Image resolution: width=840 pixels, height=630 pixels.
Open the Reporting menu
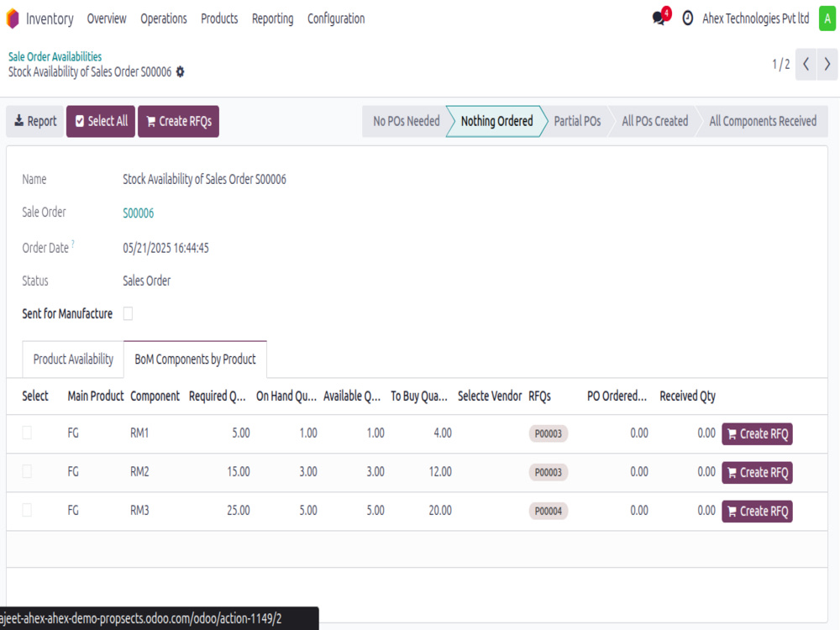(273, 18)
